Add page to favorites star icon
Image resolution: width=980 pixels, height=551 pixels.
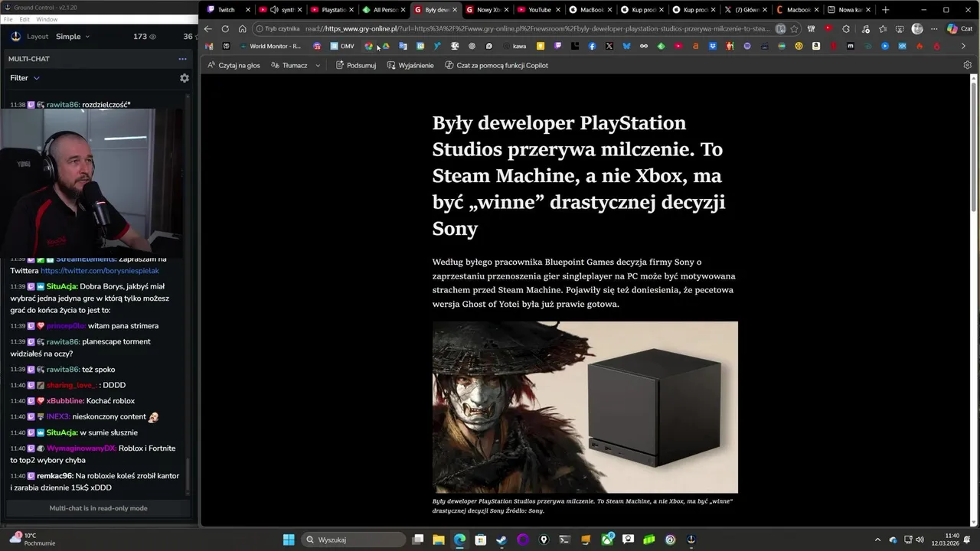click(794, 29)
